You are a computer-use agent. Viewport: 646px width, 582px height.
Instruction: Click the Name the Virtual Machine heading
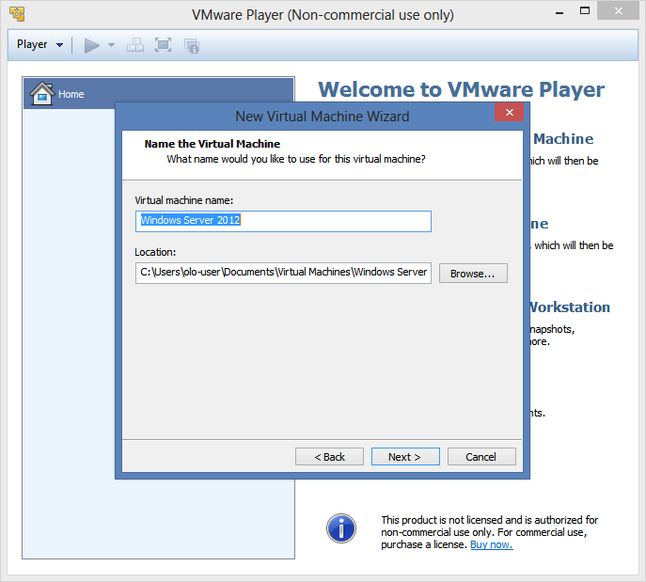pos(212,144)
